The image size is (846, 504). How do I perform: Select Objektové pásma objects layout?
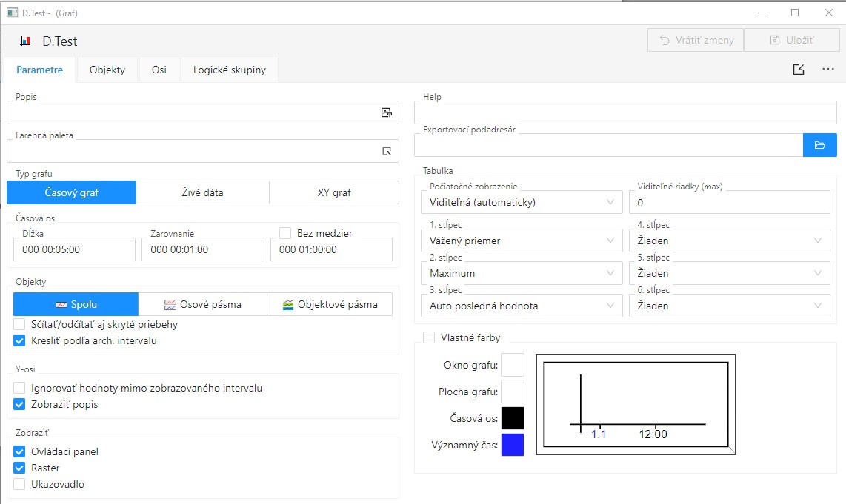[x=330, y=304]
